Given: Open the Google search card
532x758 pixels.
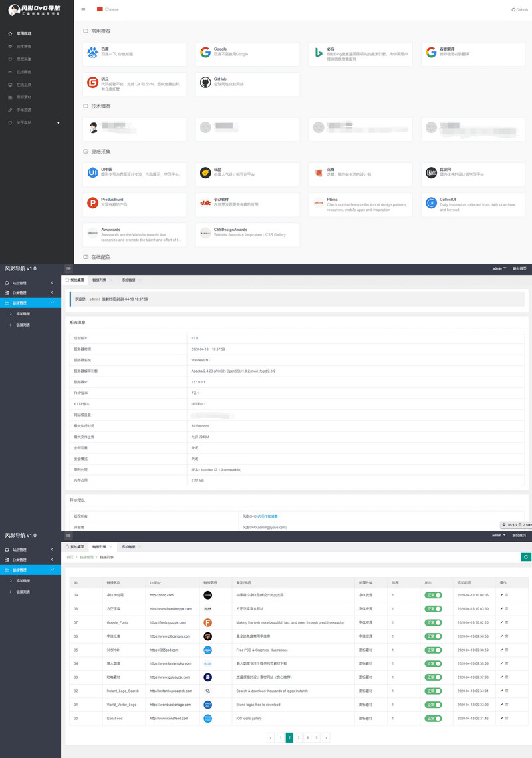Looking at the screenshot, I should 247,54.
